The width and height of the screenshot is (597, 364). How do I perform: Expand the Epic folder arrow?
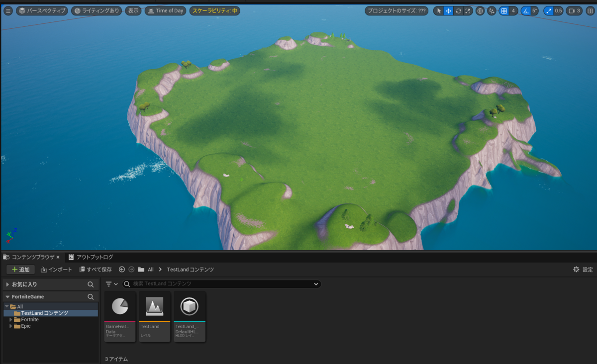tap(11, 326)
